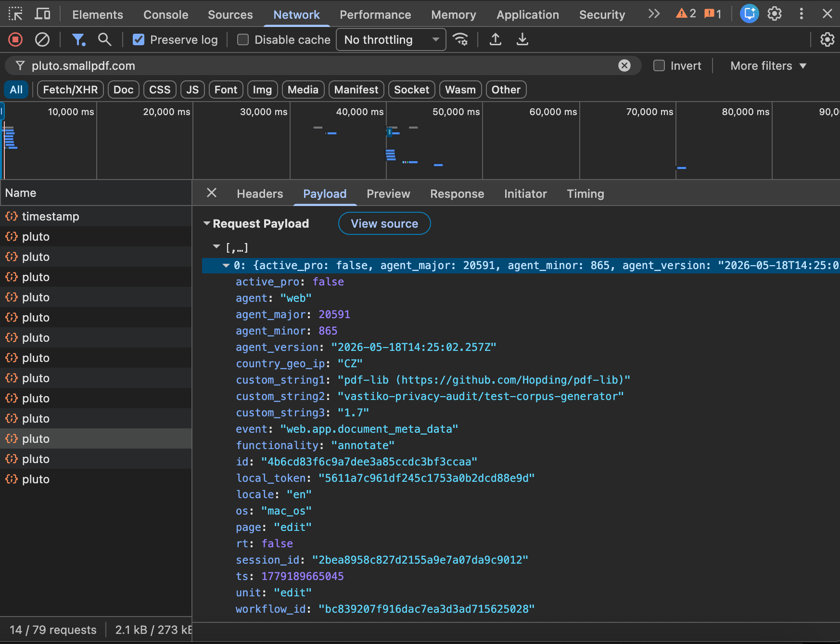Open the Headers tab of the request
This screenshot has width=840, height=644.
click(x=260, y=193)
